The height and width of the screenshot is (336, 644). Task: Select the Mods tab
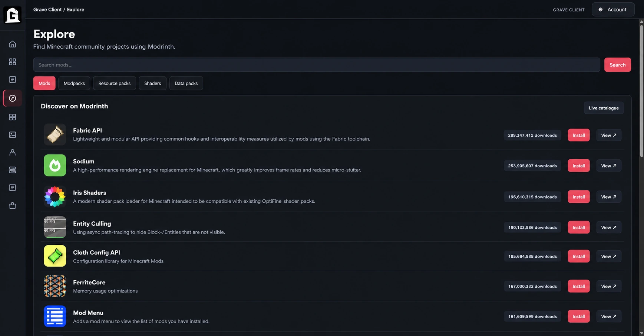44,83
